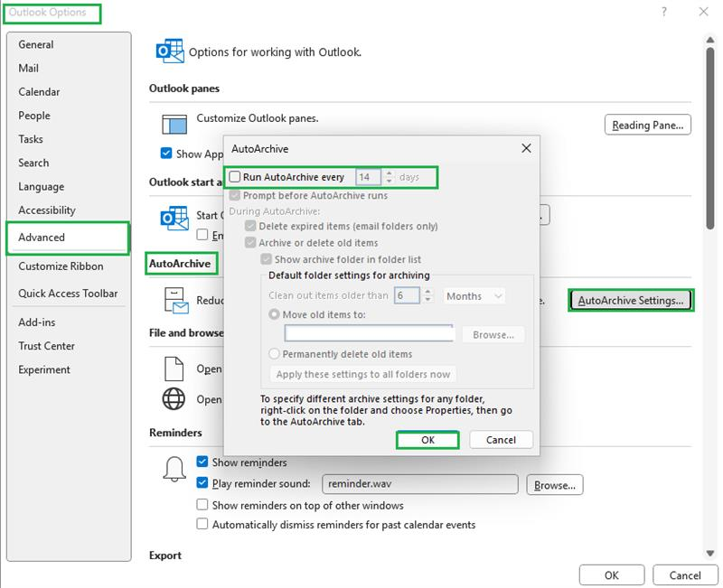723x588 pixels.
Task: Open the People options category
Action: [x=69, y=116]
